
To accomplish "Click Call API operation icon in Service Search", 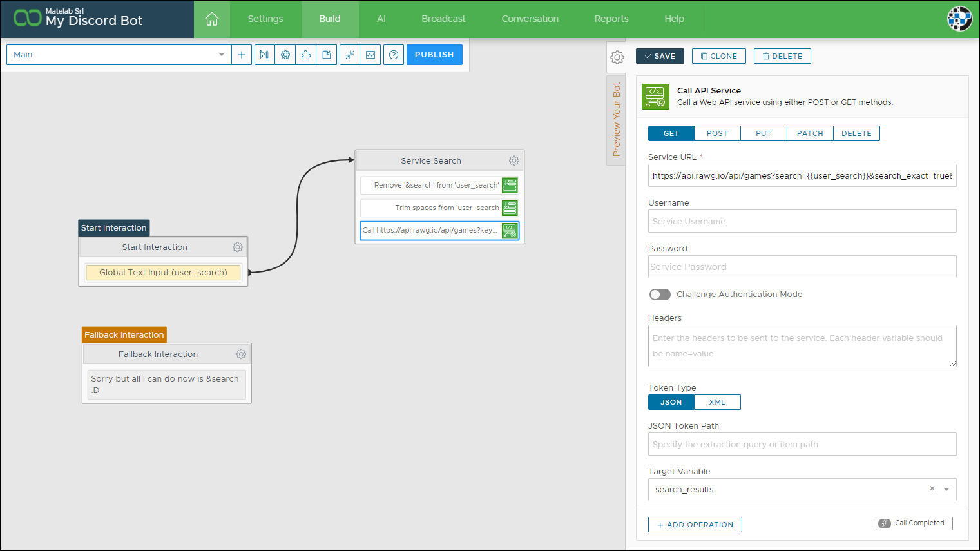I will (510, 230).
